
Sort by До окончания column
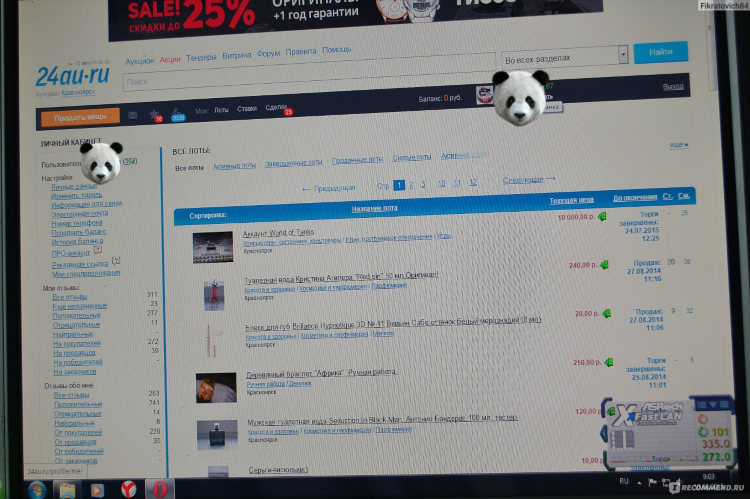coord(635,197)
